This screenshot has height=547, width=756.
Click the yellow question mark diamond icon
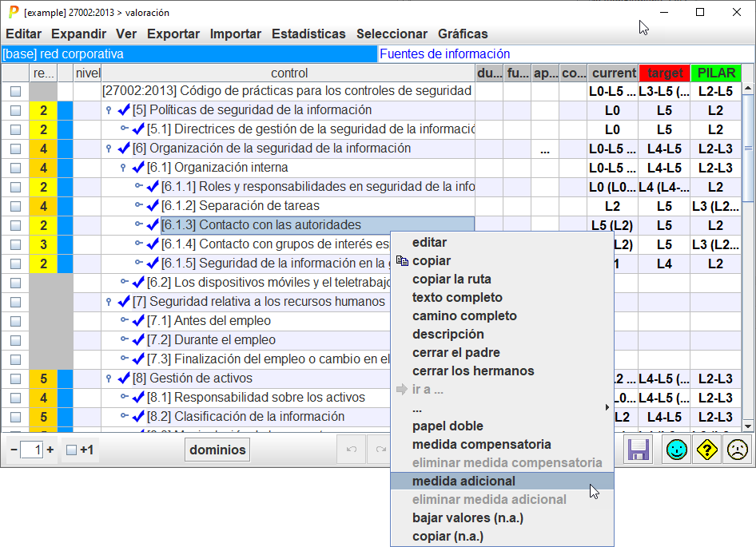click(707, 450)
